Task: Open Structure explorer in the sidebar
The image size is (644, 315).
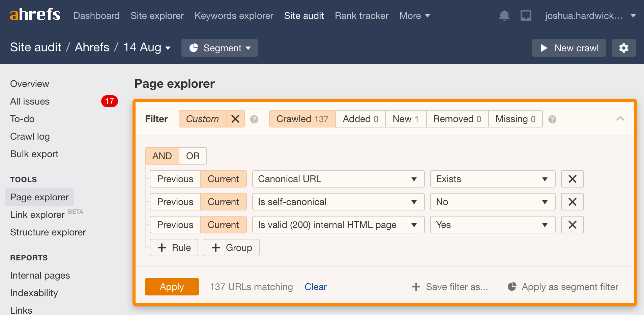Action: click(x=48, y=232)
